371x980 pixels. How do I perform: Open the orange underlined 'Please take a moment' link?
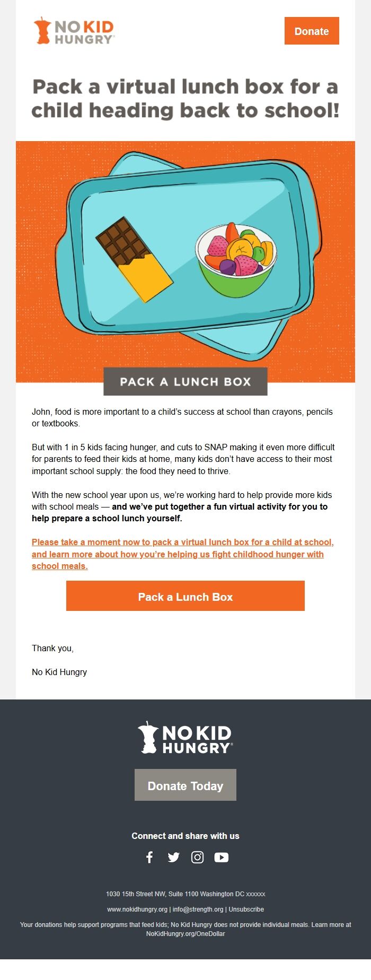182,554
